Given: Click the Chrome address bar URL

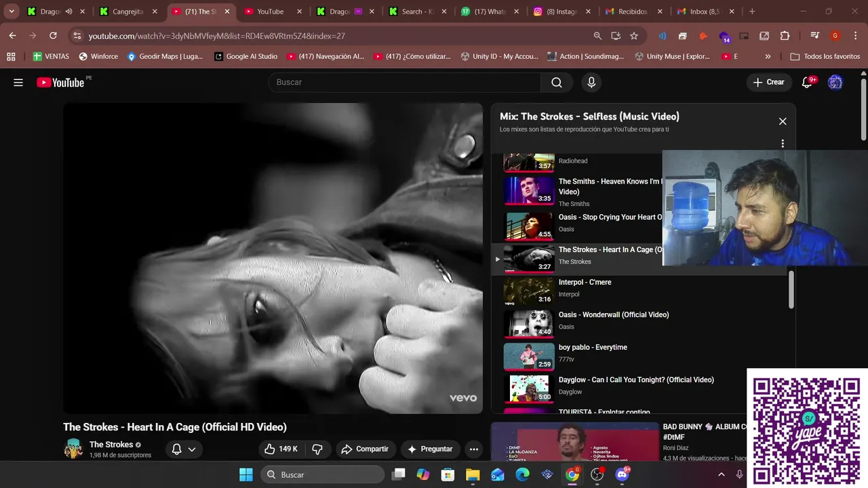Looking at the screenshot, I should coord(217,36).
